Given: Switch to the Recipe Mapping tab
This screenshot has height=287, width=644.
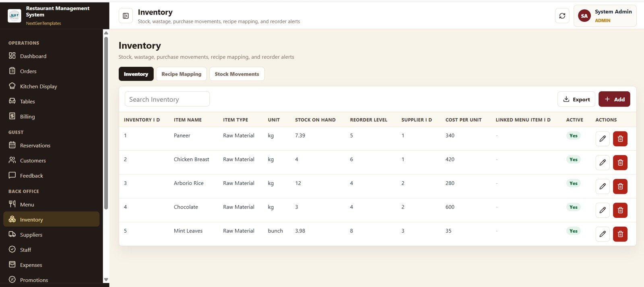Looking at the screenshot, I should pyautogui.click(x=182, y=74).
